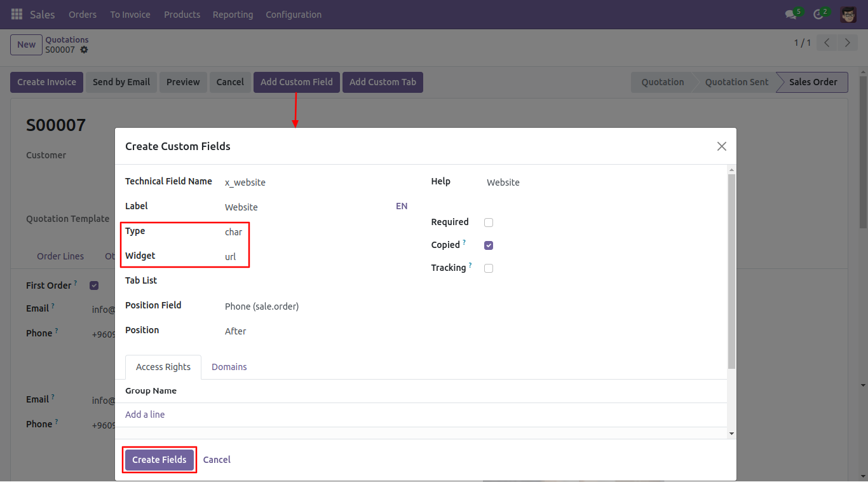Image resolution: width=868 pixels, height=482 pixels.
Task: Click the Copied help question mark
Action: pos(465,242)
